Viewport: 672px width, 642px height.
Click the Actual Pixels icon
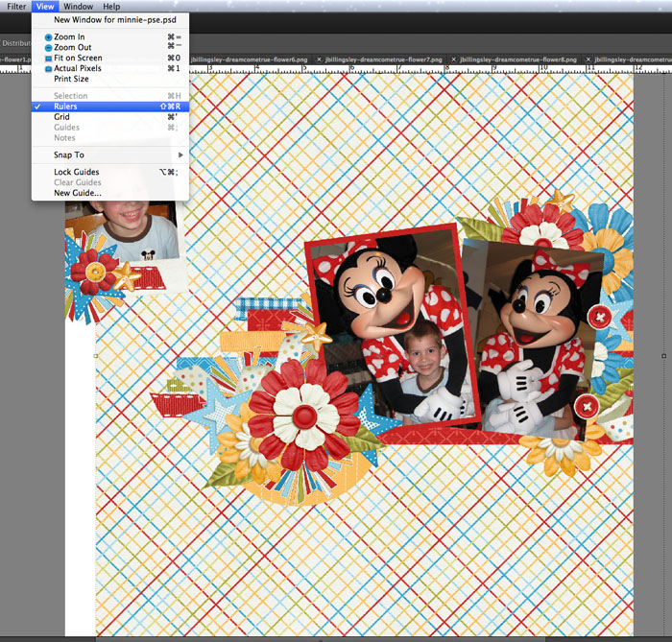point(48,68)
